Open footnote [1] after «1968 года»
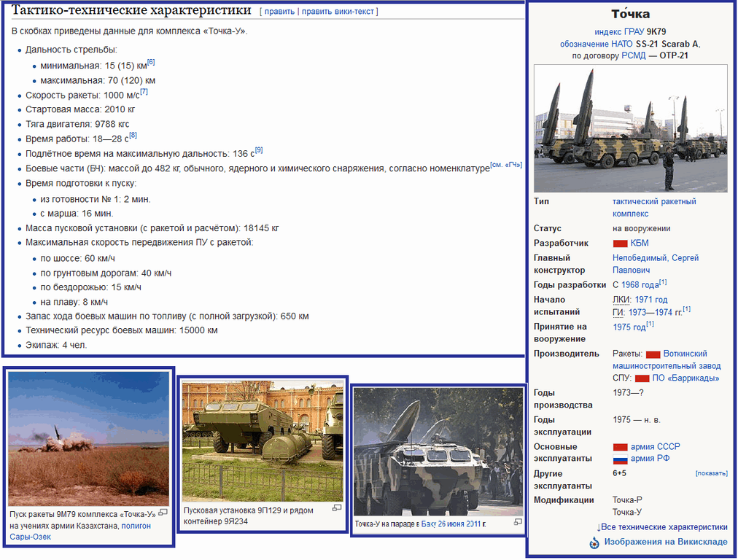The image size is (738, 560). coord(663,282)
